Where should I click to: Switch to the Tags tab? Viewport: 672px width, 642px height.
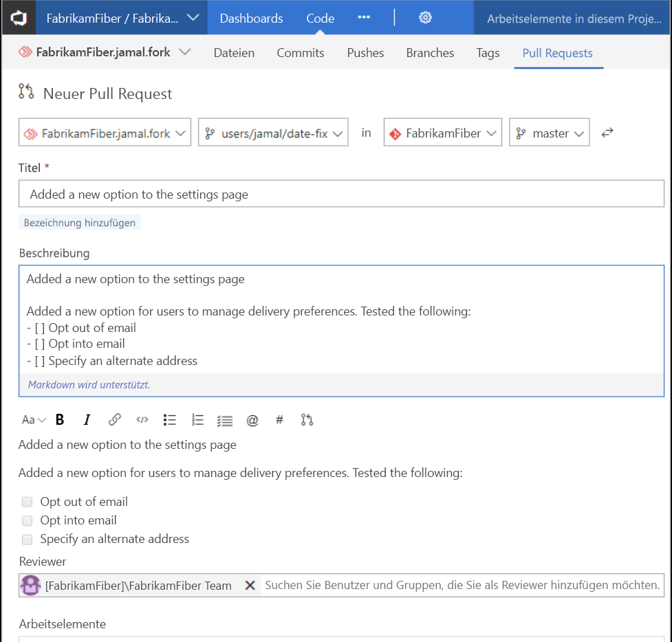488,53
